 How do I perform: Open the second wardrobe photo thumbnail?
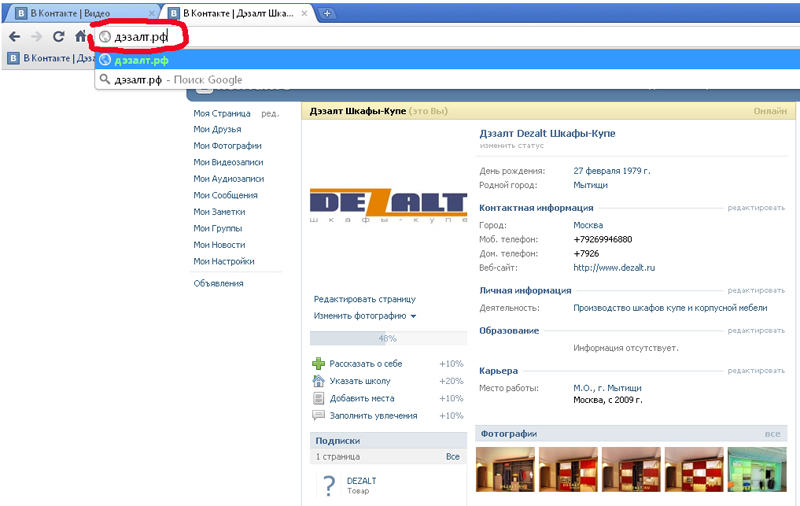568,469
